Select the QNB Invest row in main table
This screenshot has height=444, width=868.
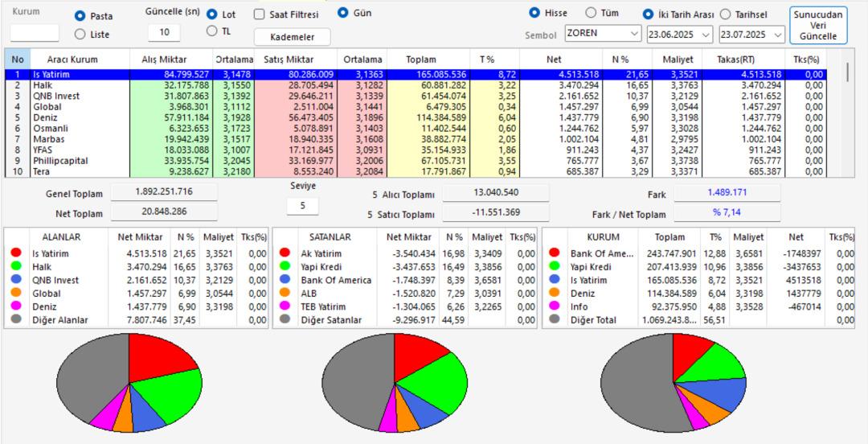(x=416, y=96)
